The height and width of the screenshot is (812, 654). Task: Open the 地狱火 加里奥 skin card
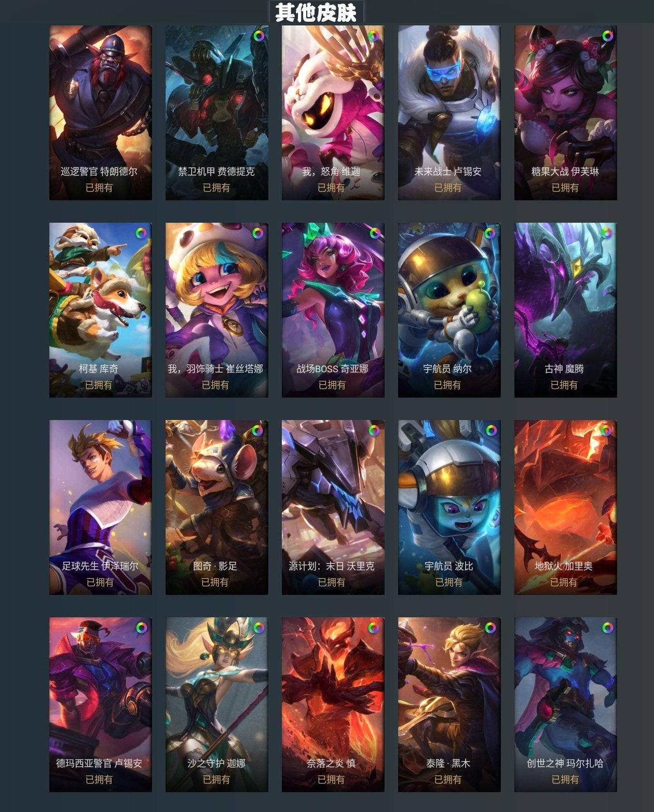point(565,507)
